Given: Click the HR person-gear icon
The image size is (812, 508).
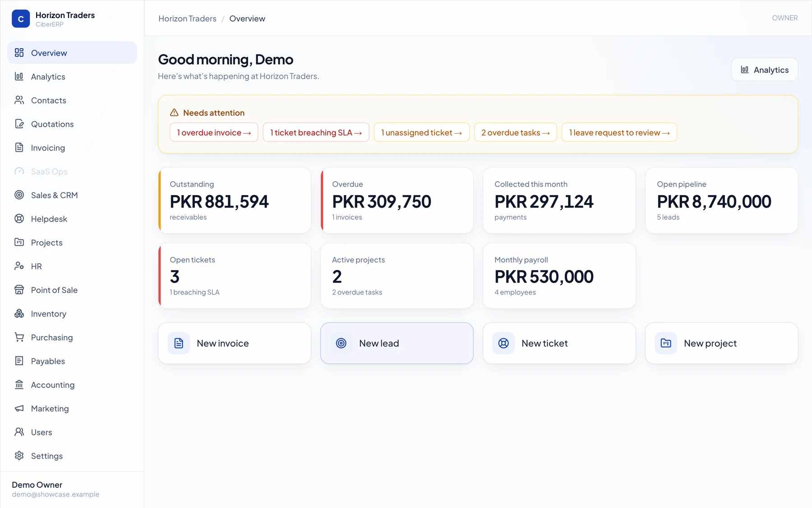Looking at the screenshot, I should (x=19, y=266).
